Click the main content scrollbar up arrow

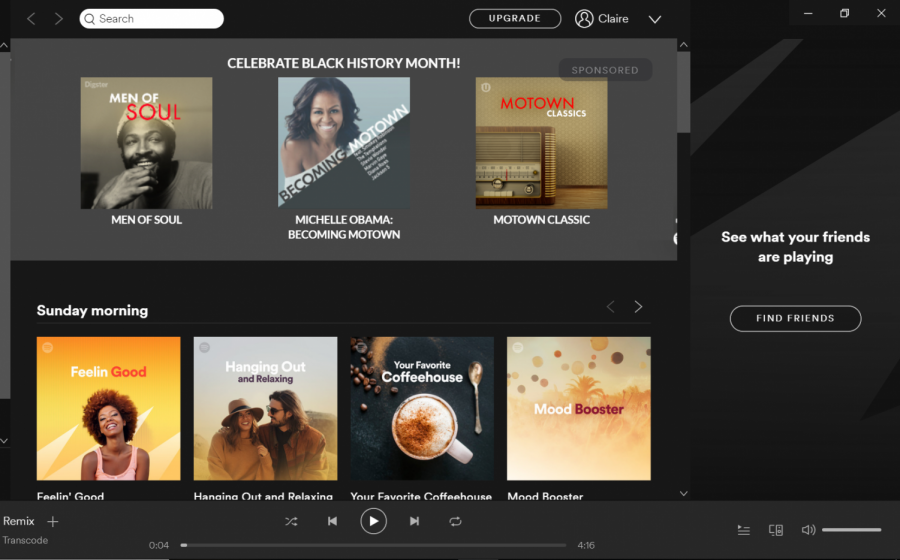pyautogui.click(x=684, y=45)
